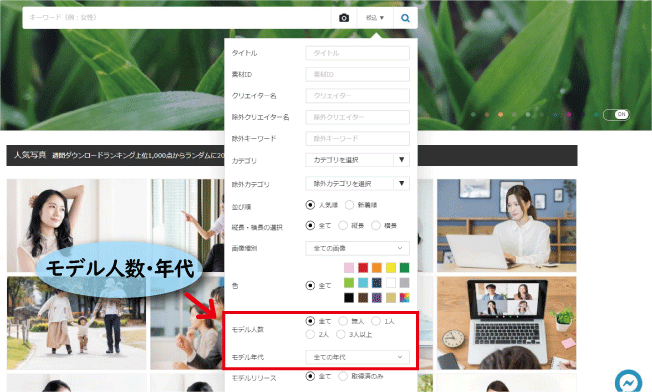Click the blue magnifier search icon

click(405, 18)
